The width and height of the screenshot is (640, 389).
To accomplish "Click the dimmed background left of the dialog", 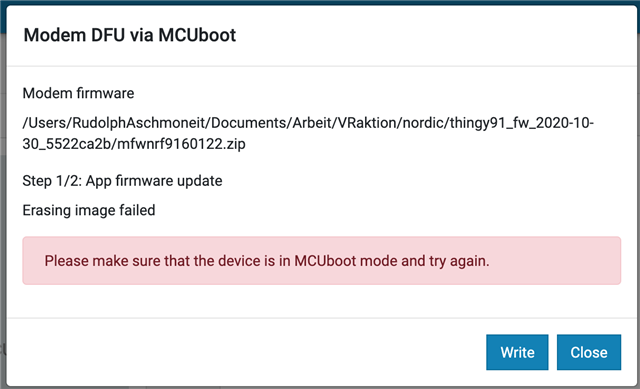I will coord(3,204).
